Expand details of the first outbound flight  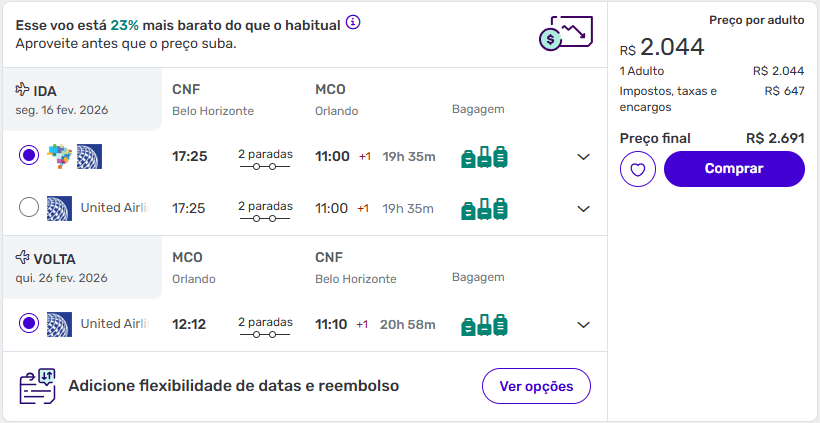(584, 157)
